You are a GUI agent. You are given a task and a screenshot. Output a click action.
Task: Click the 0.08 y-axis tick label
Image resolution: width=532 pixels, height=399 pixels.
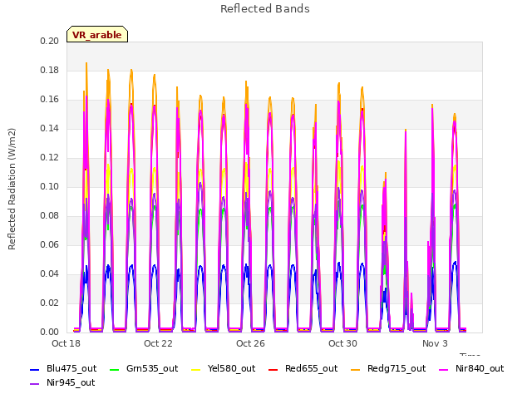coord(50,216)
